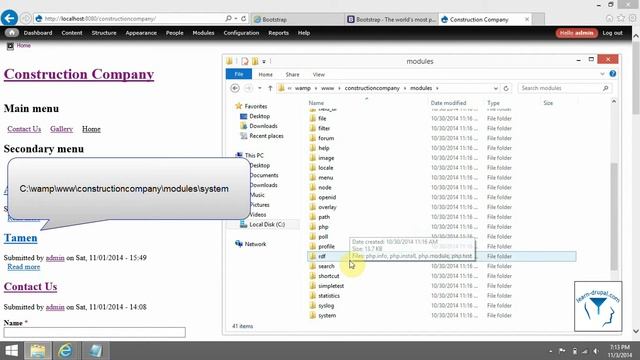Open Explorer help question mark icon
The image size is (640, 360).
(613, 74)
